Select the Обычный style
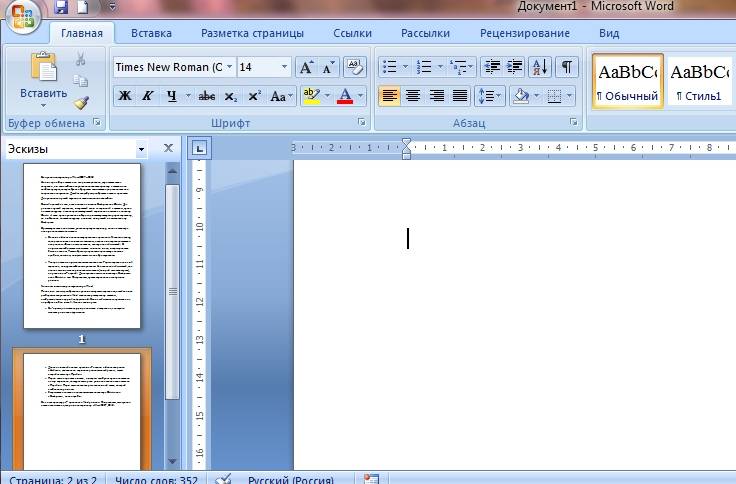The width and height of the screenshot is (736, 484). coord(628,81)
